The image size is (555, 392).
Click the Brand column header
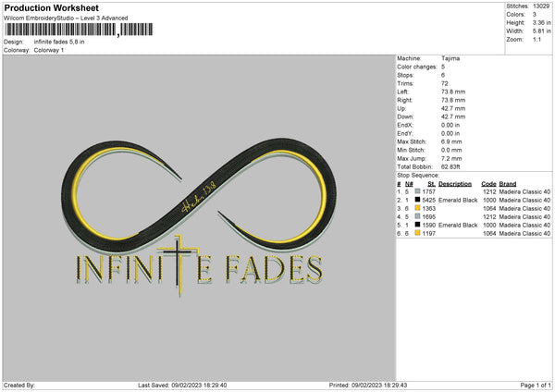507,183
